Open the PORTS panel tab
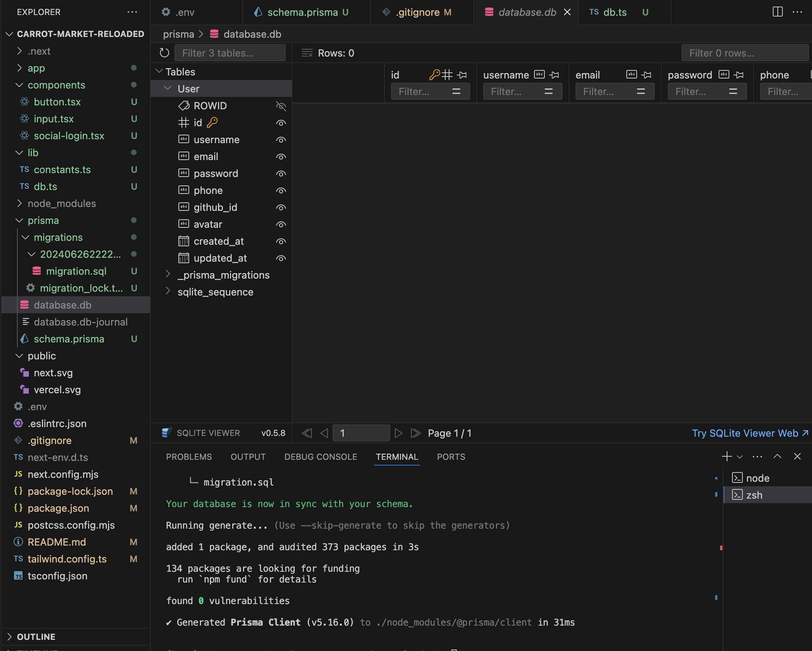 click(451, 457)
